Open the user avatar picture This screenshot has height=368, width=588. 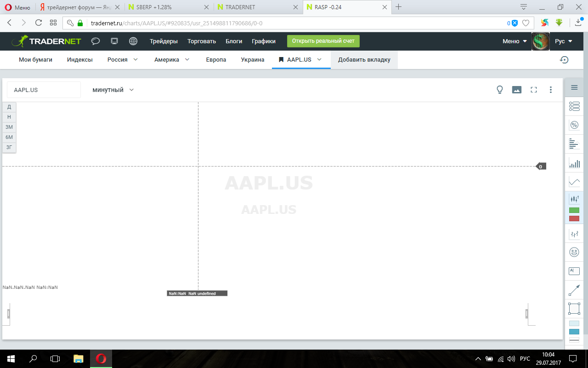pos(541,41)
